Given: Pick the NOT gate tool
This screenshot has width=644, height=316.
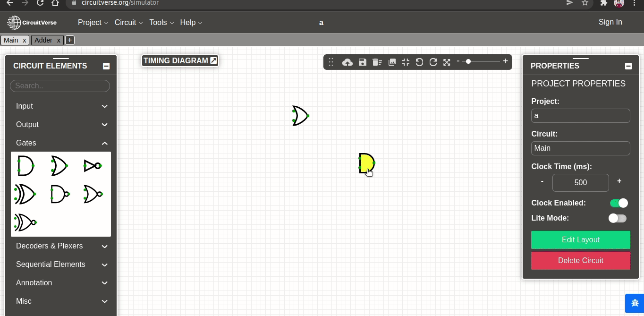Looking at the screenshot, I should click(93, 166).
